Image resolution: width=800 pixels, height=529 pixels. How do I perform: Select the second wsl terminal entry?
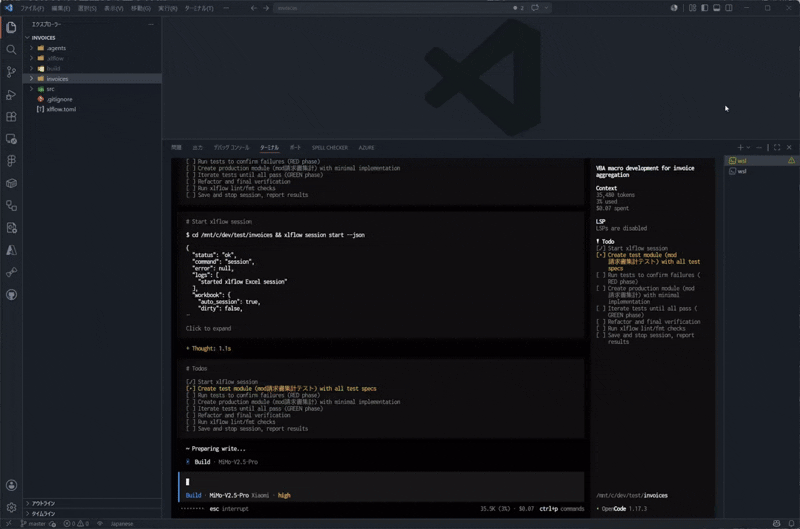click(x=761, y=171)
